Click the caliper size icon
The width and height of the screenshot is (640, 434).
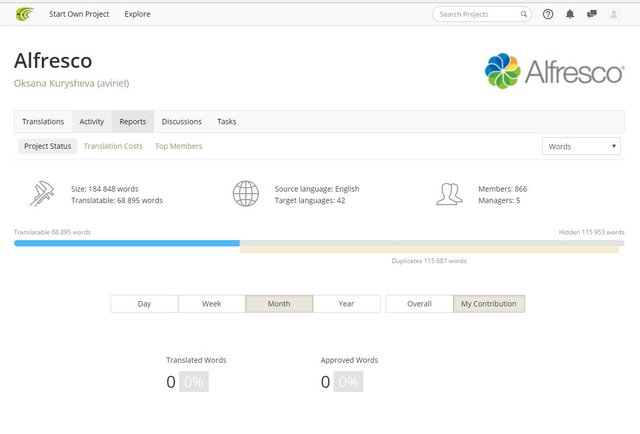(x=42, y=194)
